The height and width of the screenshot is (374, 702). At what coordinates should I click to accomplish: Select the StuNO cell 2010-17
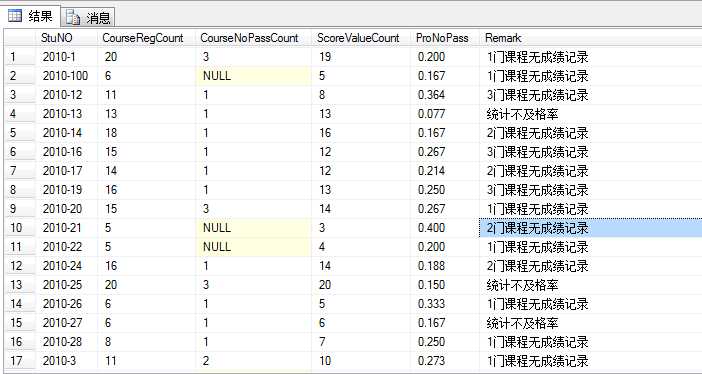click(67, 171)
